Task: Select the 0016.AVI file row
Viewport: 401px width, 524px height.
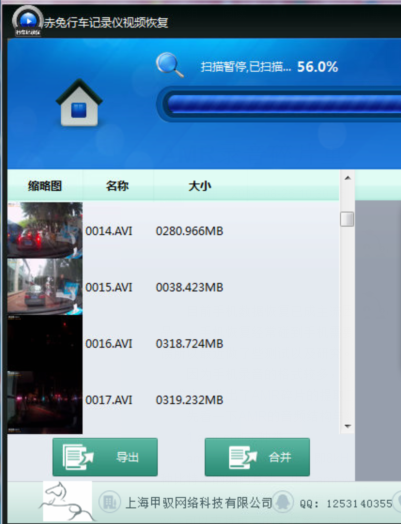Action: pyautogui.click(x=173, y=343)
